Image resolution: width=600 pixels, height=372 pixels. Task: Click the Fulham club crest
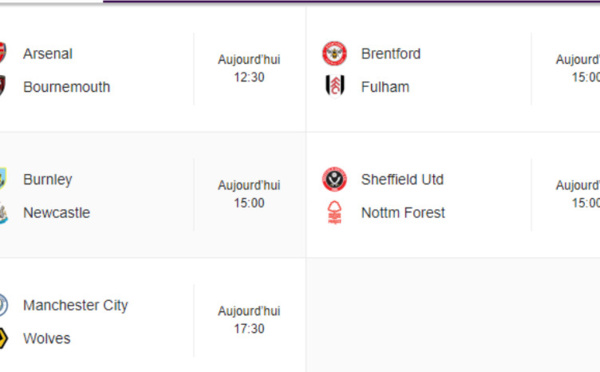(x=334, y=86)
